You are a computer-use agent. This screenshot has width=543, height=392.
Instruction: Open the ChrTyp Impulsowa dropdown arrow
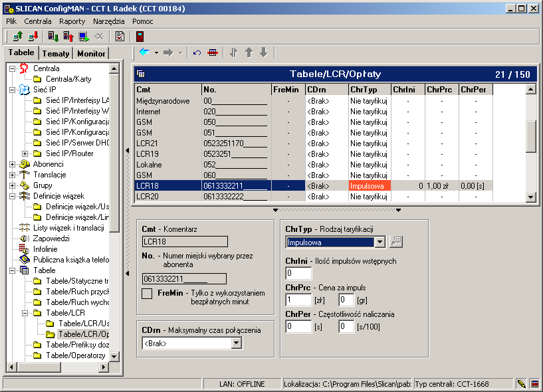(x=380, y=242)
